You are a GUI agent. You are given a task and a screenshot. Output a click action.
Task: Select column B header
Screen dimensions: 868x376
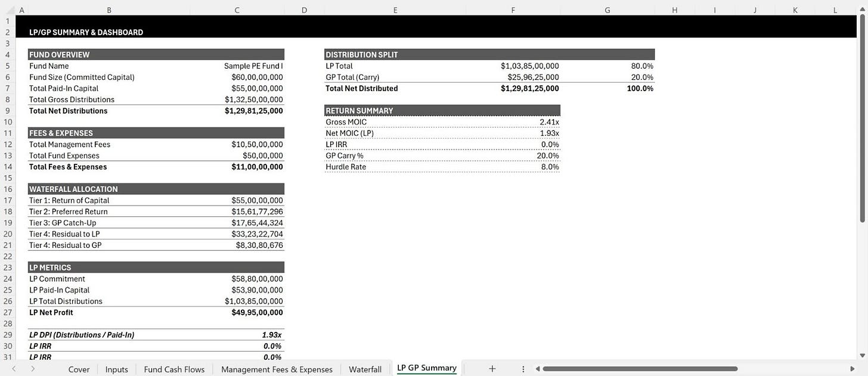click(108, 10)
